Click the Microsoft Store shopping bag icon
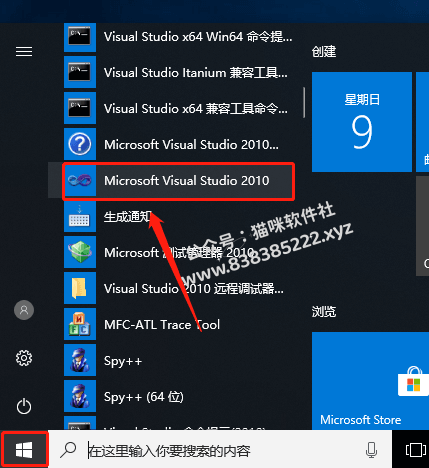The height and width of the screenshot is (468, 429). pos(413,381)
